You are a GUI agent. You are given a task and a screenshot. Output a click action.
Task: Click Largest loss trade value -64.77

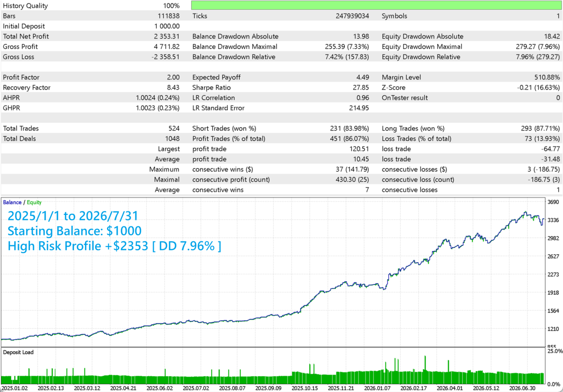(x=550, y=149)
